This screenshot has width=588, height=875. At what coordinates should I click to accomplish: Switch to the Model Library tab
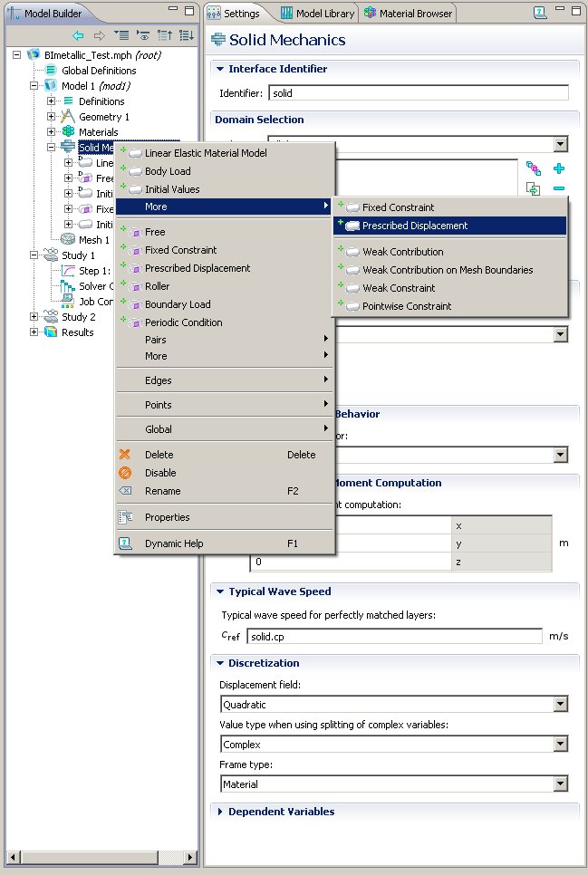318,14
